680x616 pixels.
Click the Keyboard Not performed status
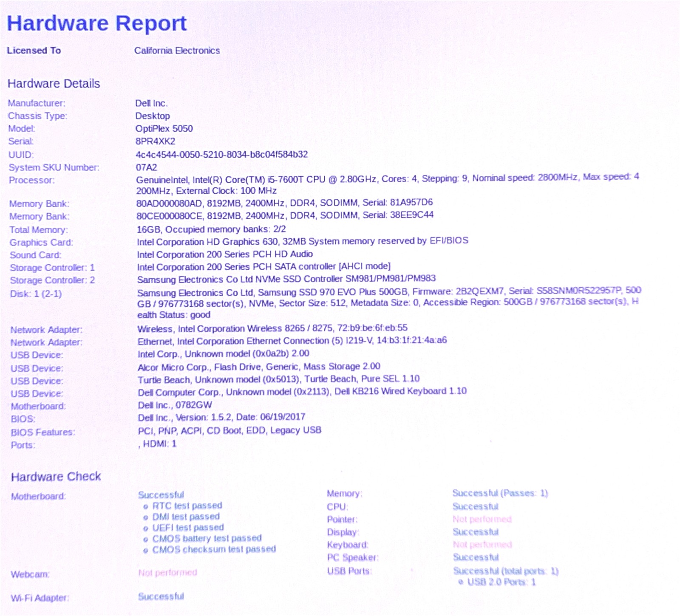(482, 545)
